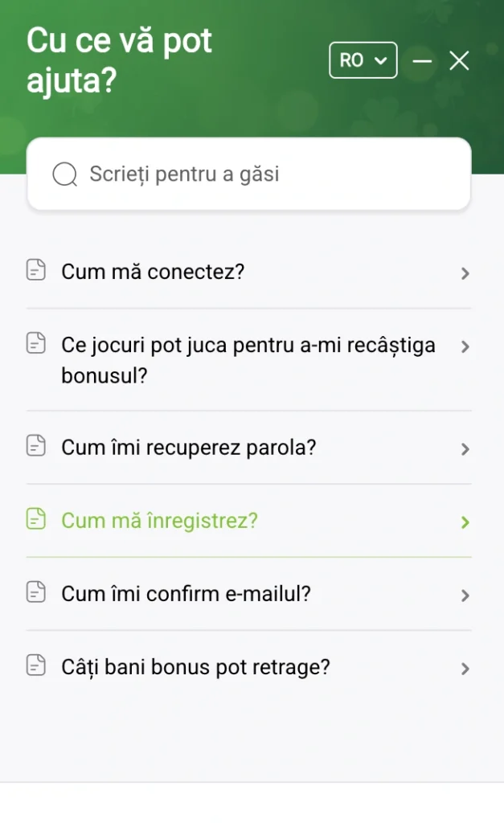The width and height of the screenshot is (504, 823).
Task: Click the "Cum mă conectez?" question
Action: (x=153, y=272)
